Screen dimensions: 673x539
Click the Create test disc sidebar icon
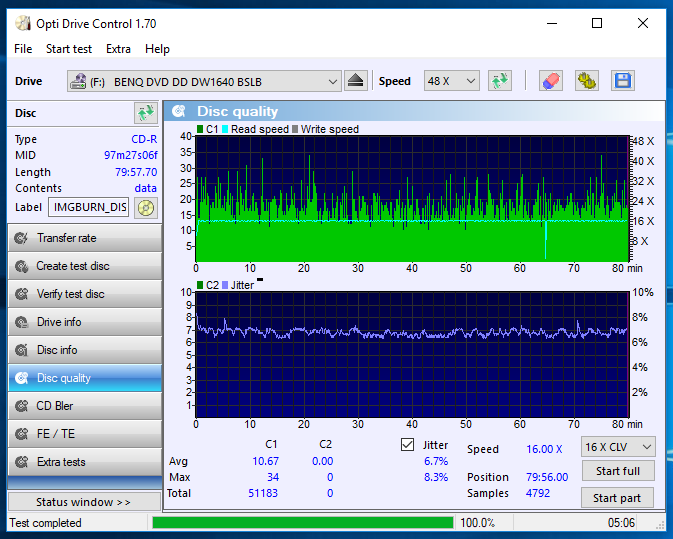(21, 266)
